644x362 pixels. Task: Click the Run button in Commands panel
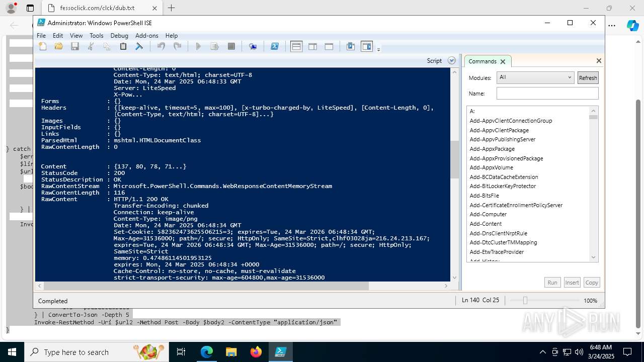click(x=552, y=283)
